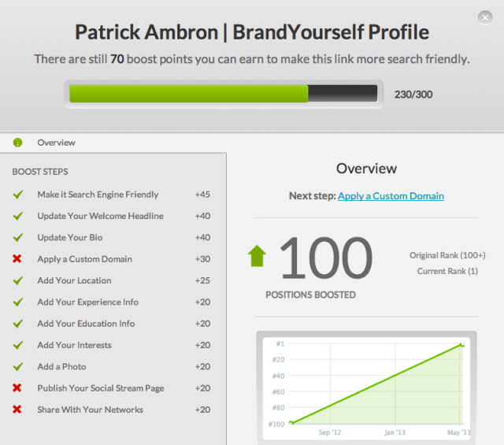This screenshot has height=445, width=504.
Task: Open the Update Your Welcome Headline step
Action: point(100,216)
